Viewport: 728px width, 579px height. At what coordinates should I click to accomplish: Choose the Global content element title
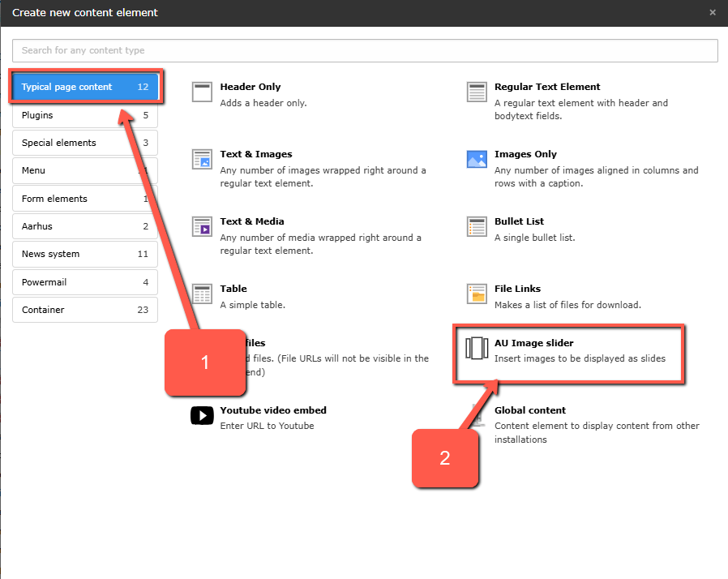pos(530,410)
